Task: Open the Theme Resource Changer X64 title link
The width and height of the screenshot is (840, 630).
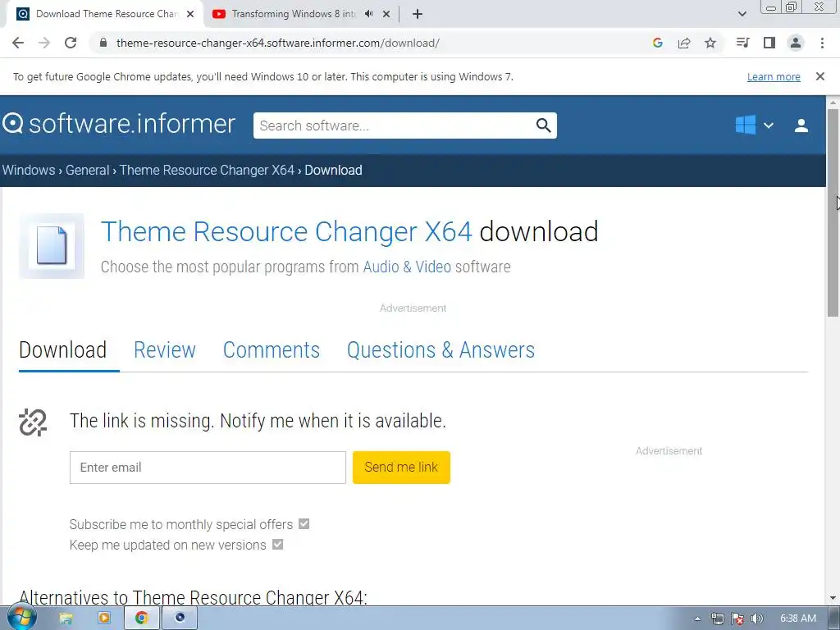Action: [286, 231]
